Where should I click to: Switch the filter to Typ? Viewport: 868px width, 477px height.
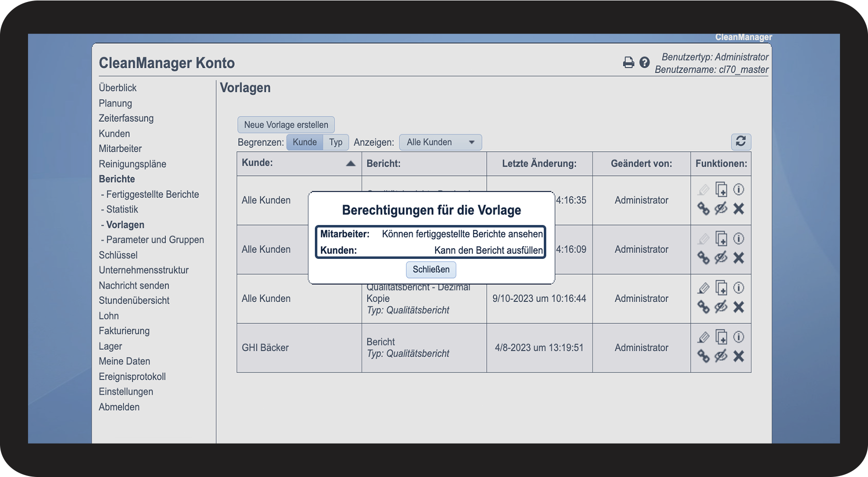[x=336, y=142]
